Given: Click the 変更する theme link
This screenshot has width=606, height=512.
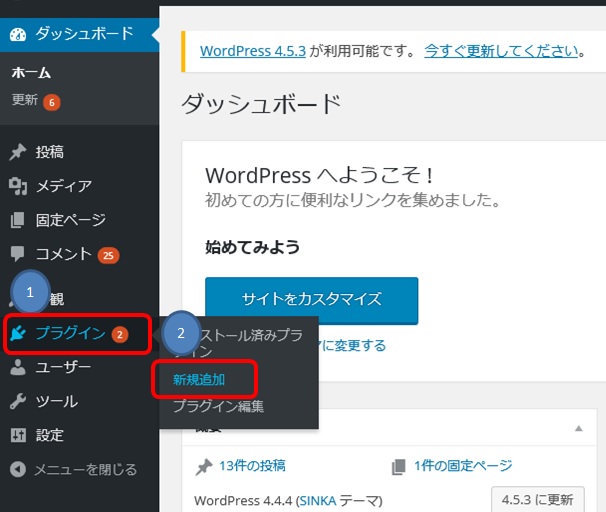Looking at the screenshot, I should (x=354, y=345).
